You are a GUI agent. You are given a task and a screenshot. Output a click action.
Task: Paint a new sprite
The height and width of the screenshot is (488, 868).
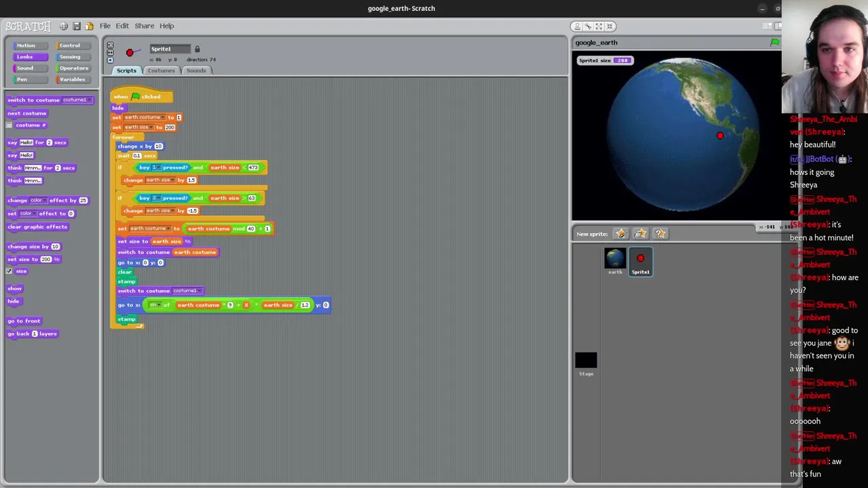pos(620,234)
